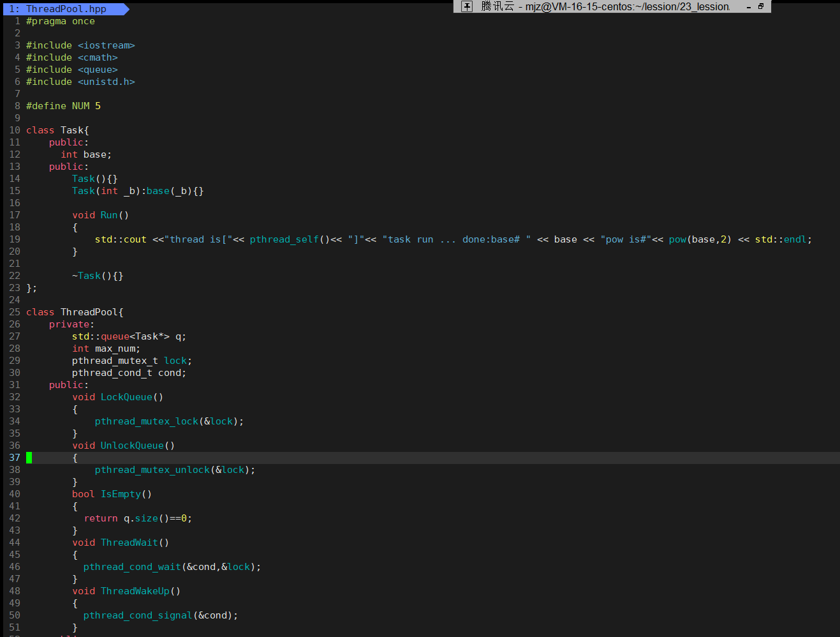Click the restore window icon on the session bar
This screenshot has height=637, width=840.
[760, 6]
